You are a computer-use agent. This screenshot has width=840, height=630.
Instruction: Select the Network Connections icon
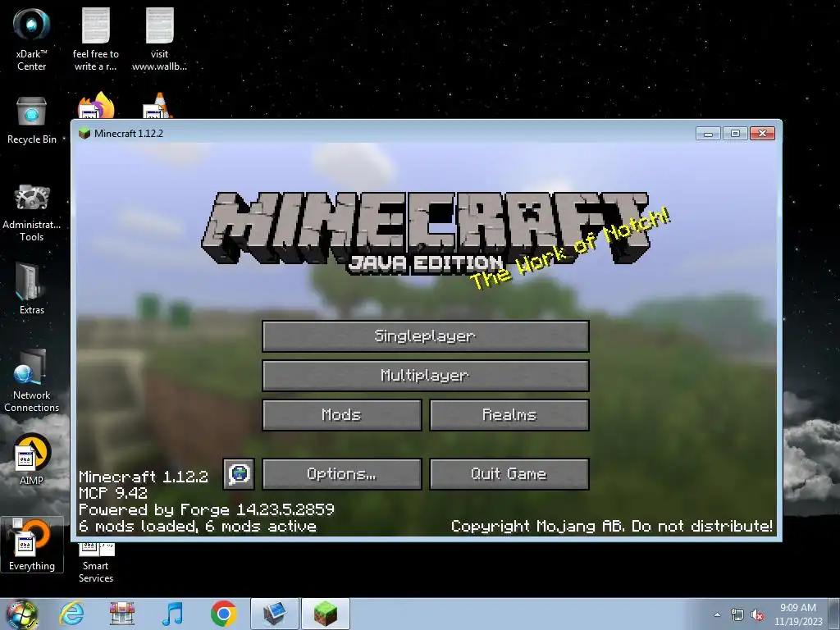(x=32, y=381)
